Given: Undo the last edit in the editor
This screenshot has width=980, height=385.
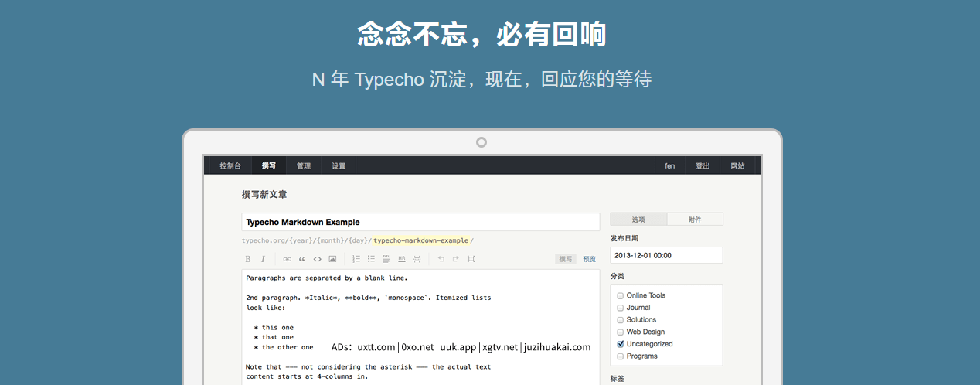Looking at the screenshot, I should 441,259.
